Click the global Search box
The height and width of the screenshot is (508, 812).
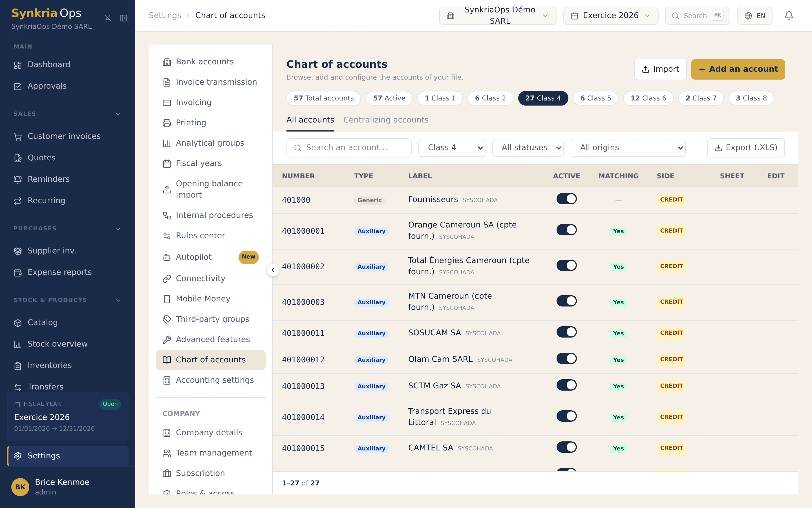click(x=698, y=16)
